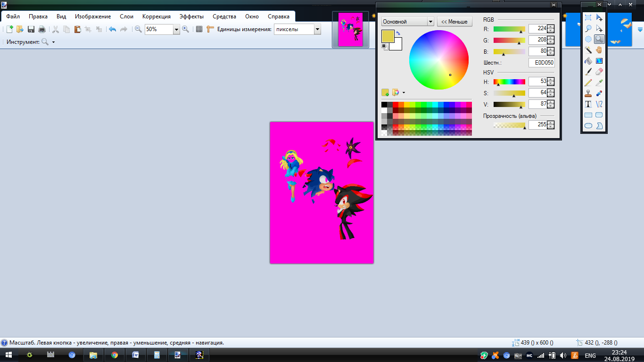The image size is (644, 362).
Task: Click the Save toolbar icon
Action: tap(31, 29)
